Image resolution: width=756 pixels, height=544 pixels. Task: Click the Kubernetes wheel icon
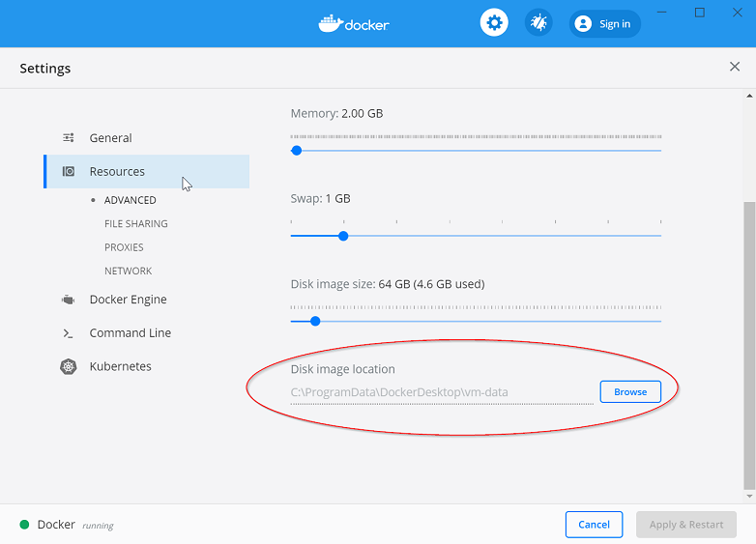coord(69,366)
